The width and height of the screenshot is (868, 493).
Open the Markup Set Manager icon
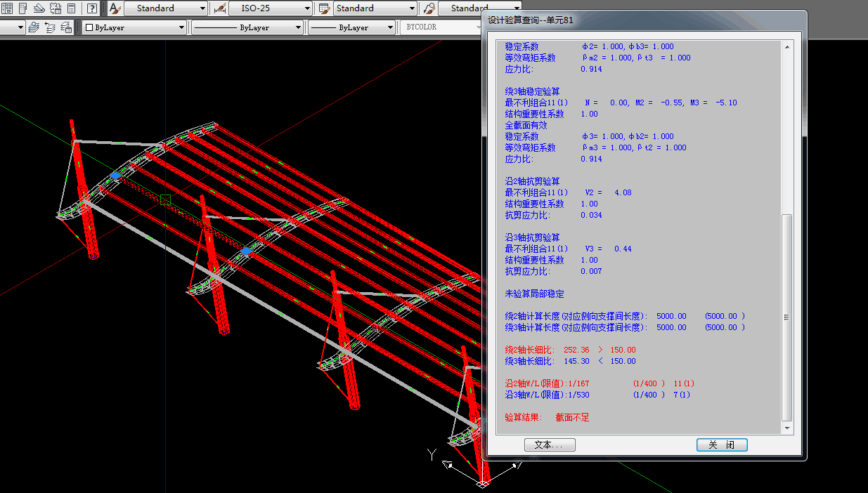click(55, 8)
